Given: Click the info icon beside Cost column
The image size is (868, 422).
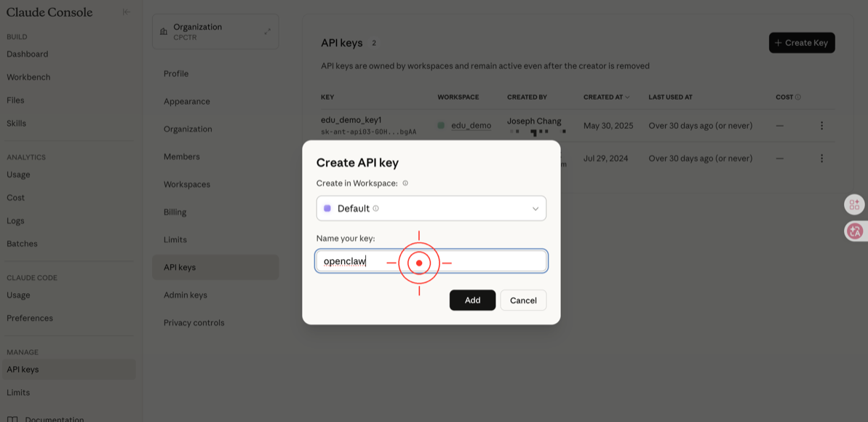Looking at the screenshot, I should click(798, 97).
